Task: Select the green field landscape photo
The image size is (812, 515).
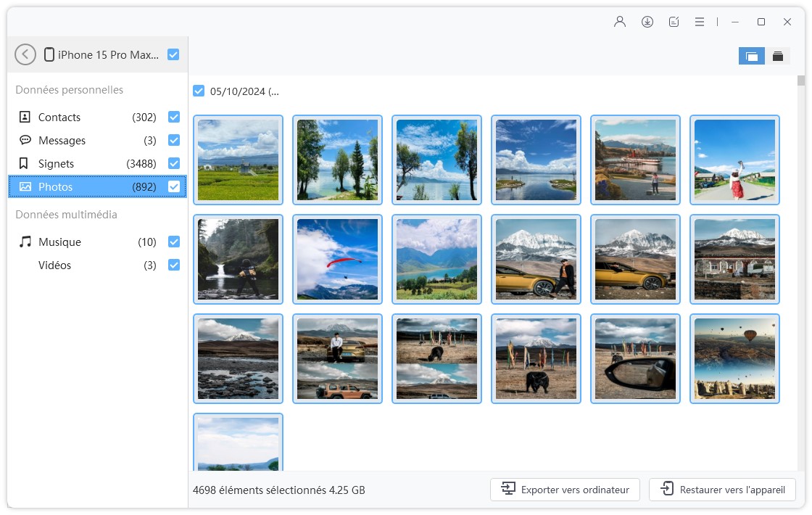Action: (239, 160)
